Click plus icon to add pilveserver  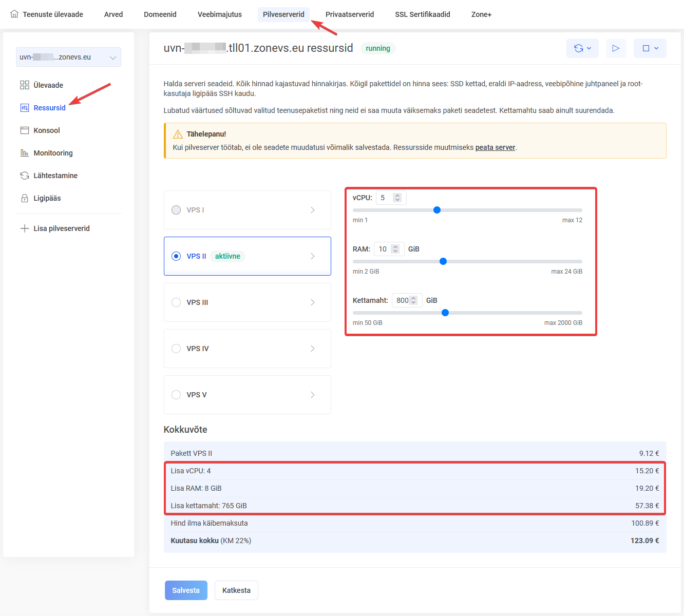[x=24, y=228]
